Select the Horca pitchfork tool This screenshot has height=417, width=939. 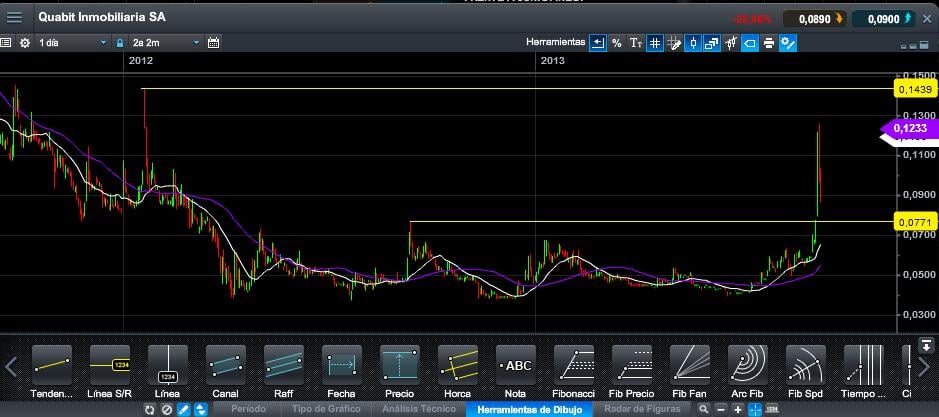(x=457, y=367)
